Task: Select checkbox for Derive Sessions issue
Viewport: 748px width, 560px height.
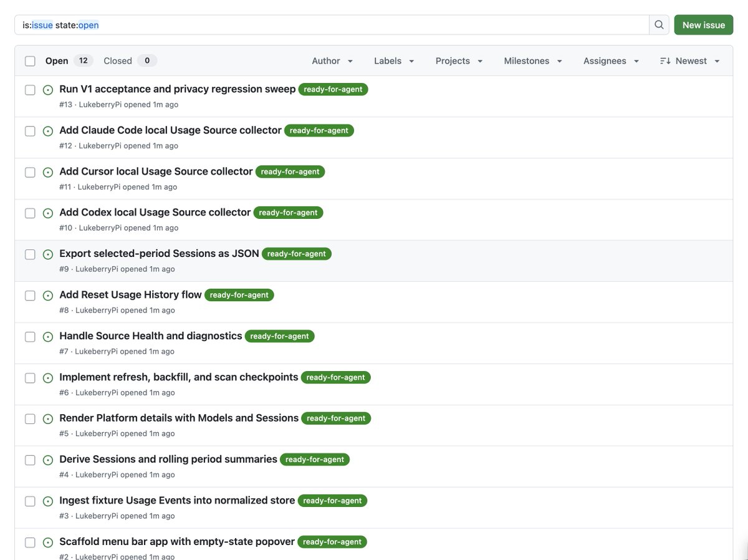Action: coord(30,460)
